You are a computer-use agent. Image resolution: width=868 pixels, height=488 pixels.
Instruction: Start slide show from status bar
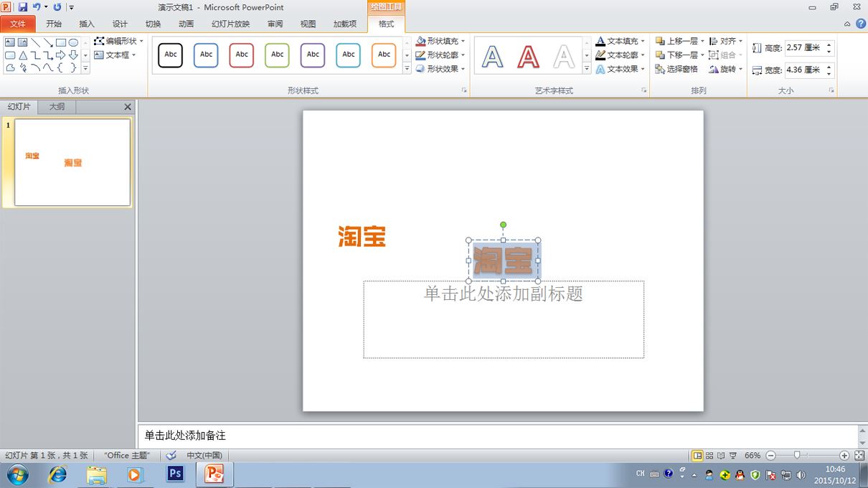(733, 456)
